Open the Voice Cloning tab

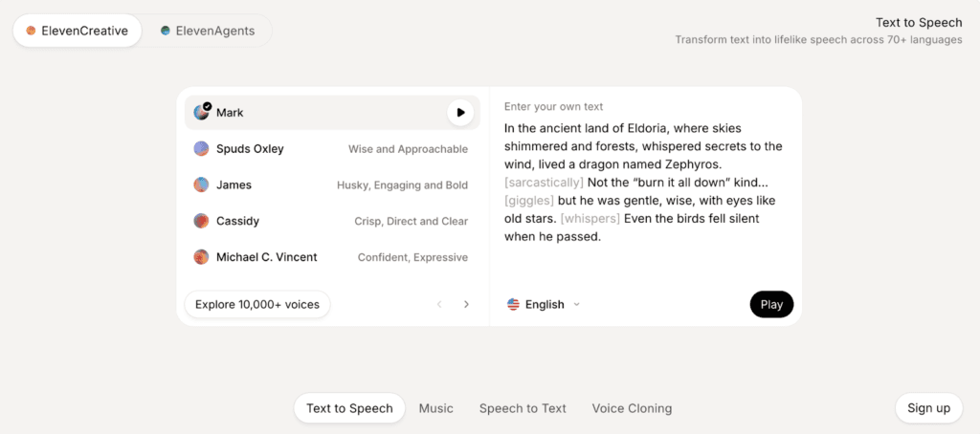[632, 408]
